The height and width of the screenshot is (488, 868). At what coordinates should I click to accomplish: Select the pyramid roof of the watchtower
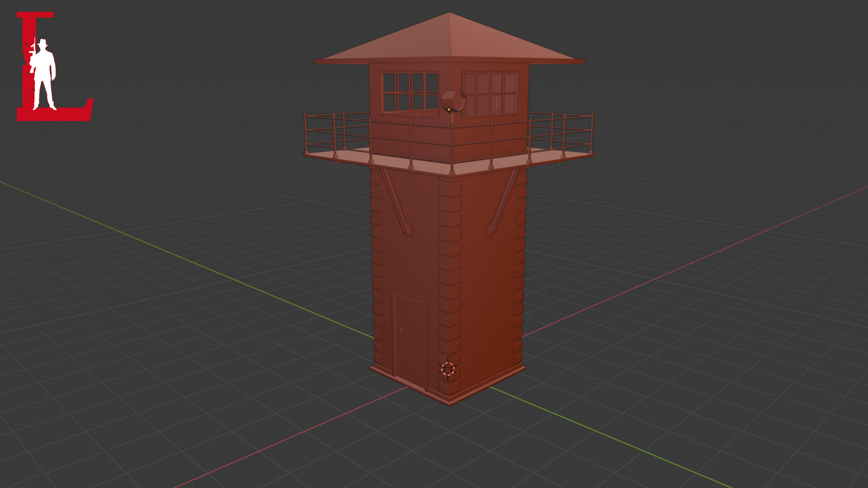coord(449,42)
